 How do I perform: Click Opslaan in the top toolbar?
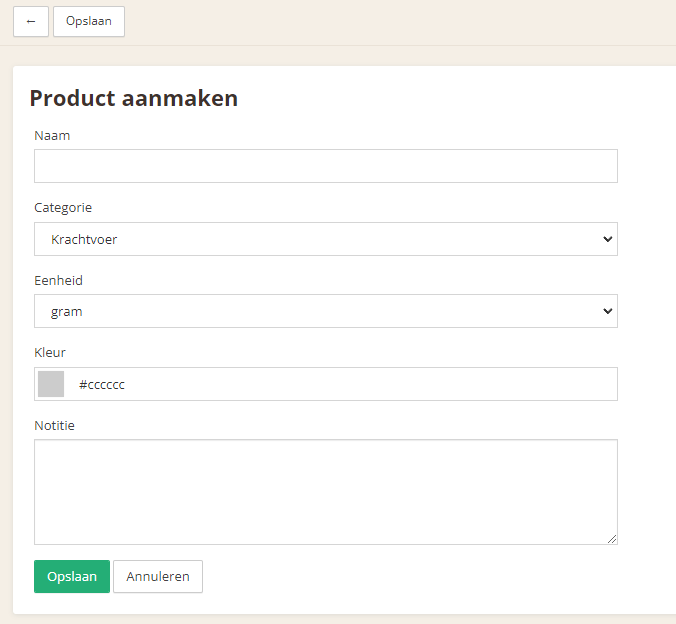coord(89,22)
